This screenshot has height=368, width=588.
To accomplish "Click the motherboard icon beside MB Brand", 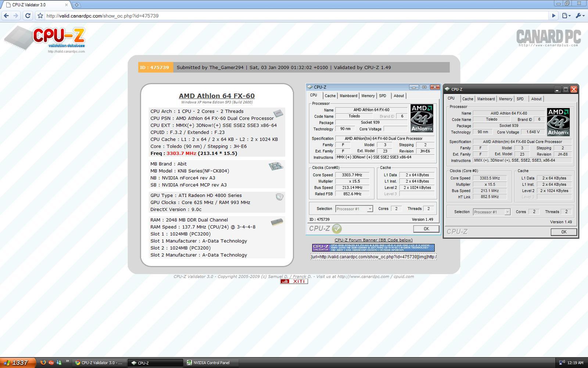I will pos(276,166).
